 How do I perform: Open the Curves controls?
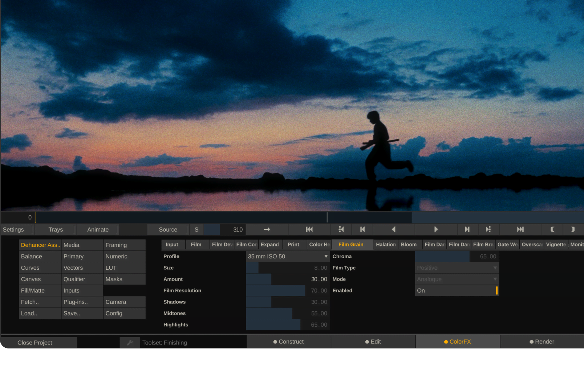pos(40,268)
